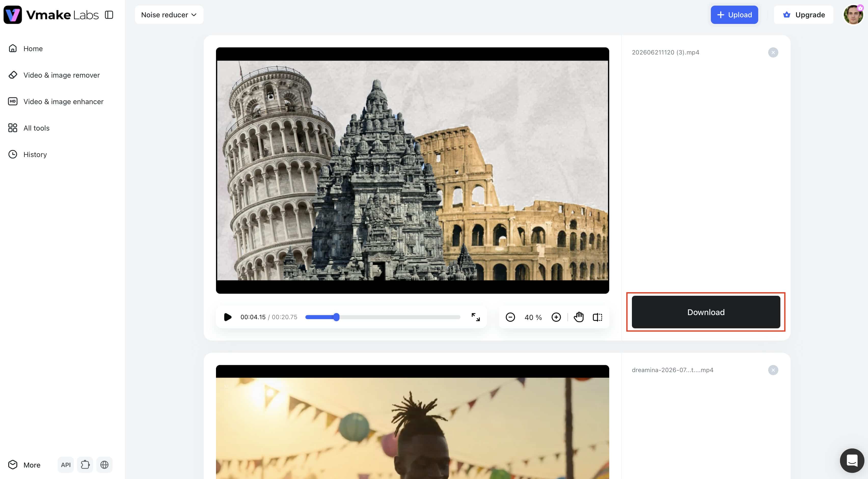The image size is (868, 479).
Task: Click the total duration 00:20.75
Action: pyautogui.click(x=284, y=317)
